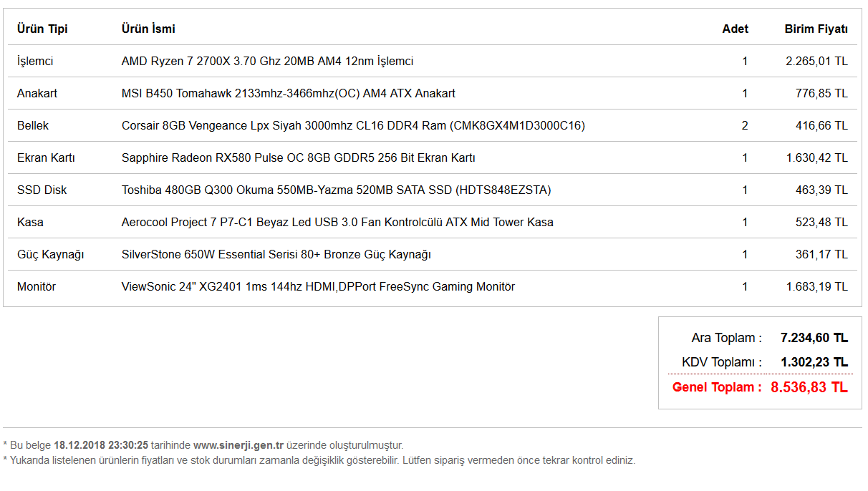Select the Kasa product type cell
The image size is (868, 491).
[x=30, y=223]
